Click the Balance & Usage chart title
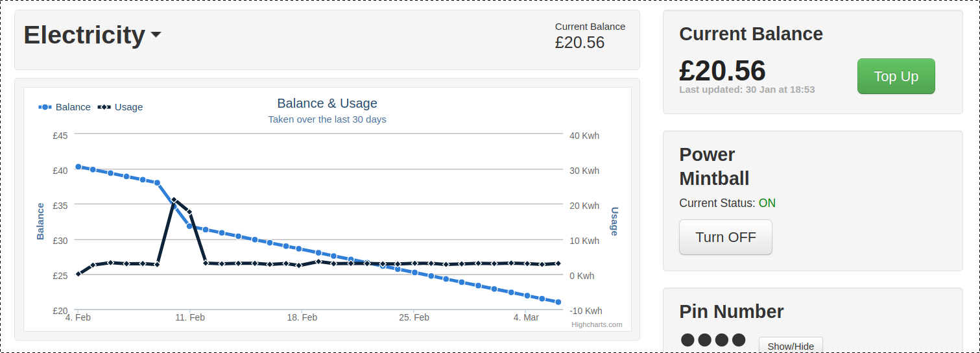980x353 pixels. pos(327,103)
